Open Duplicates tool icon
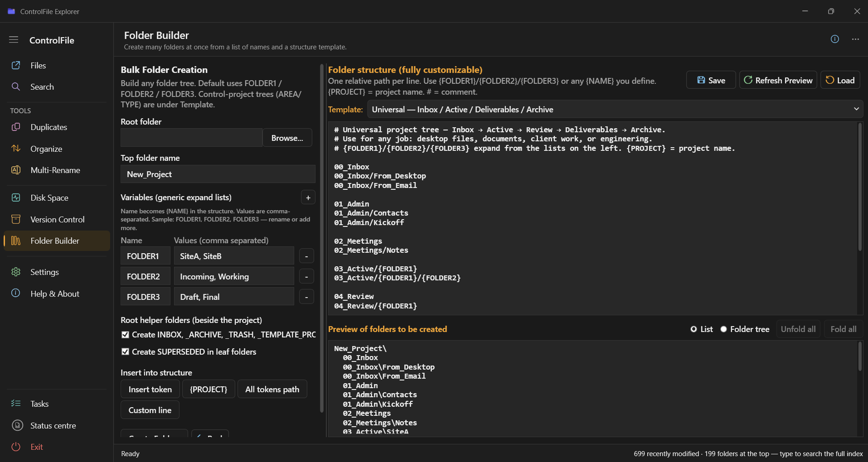Viewport: 868px width, 462px height. (16, 127)
